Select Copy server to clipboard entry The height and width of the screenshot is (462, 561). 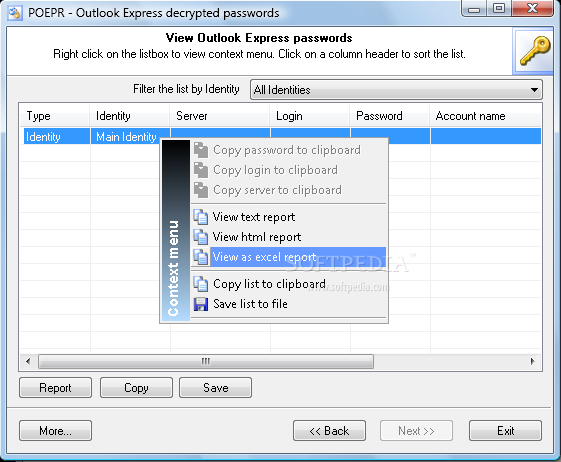pos(289,190)
